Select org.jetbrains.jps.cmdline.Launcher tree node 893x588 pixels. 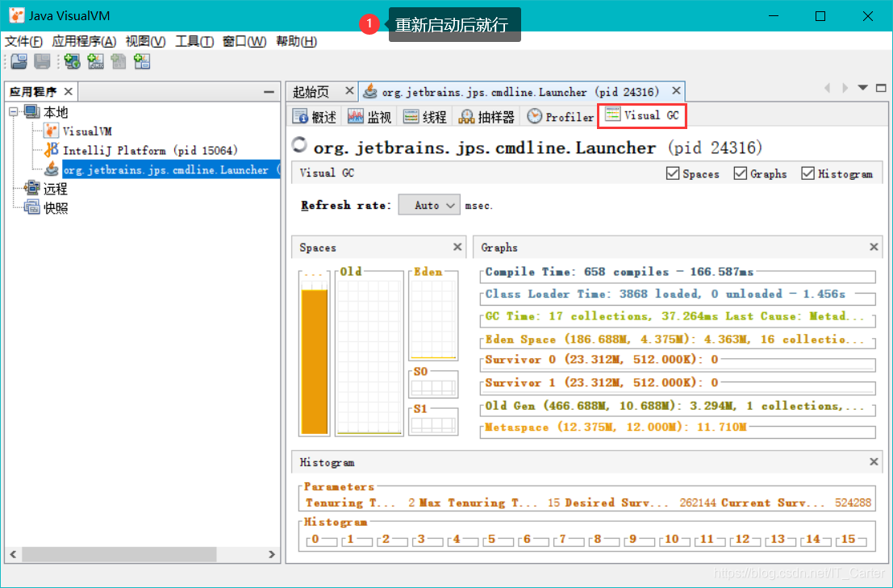coord(171,169)
